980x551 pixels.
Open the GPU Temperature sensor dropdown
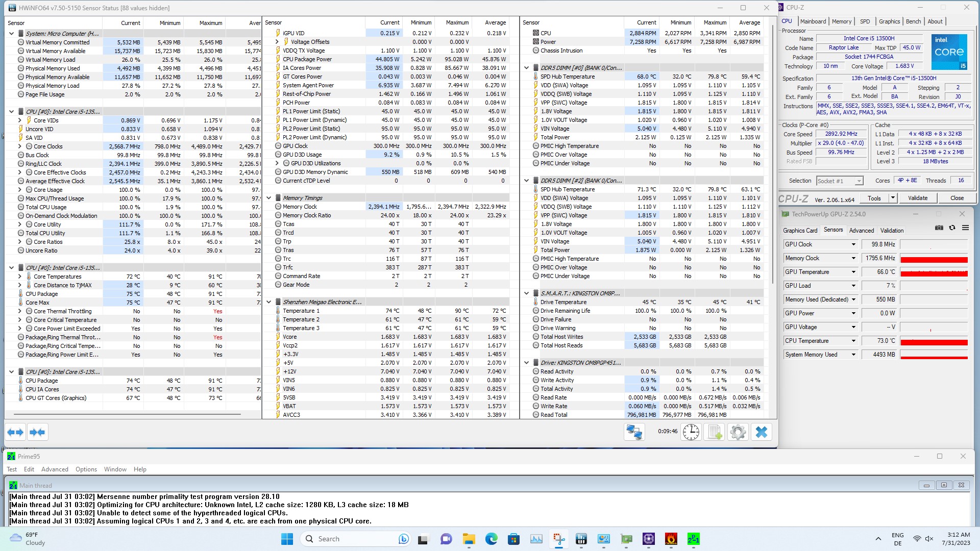pos(853,272)
